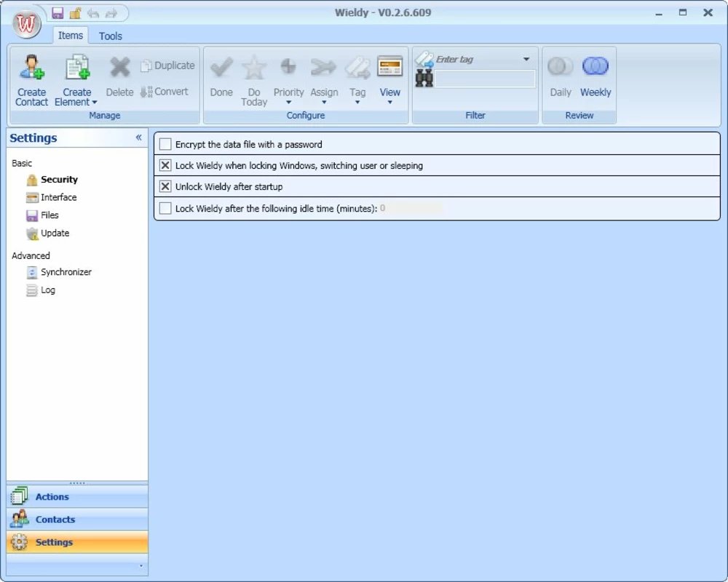Open navigation pane options arrow at bottom
728x582 pixels.
[141, 566]
